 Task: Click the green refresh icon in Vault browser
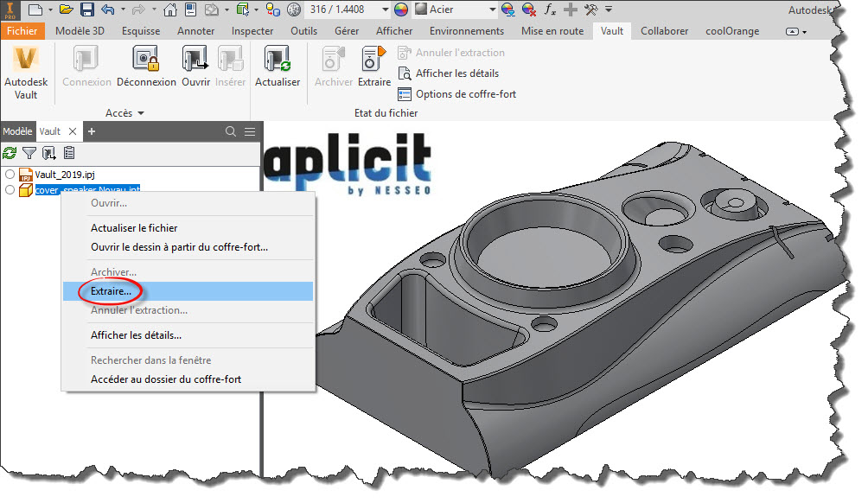pyautogui.click(x=10, y=153)
